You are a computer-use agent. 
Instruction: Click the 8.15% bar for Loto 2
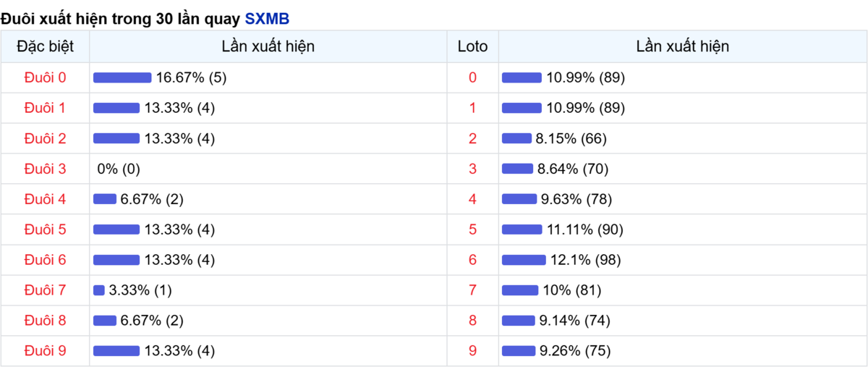pos(516,138)
